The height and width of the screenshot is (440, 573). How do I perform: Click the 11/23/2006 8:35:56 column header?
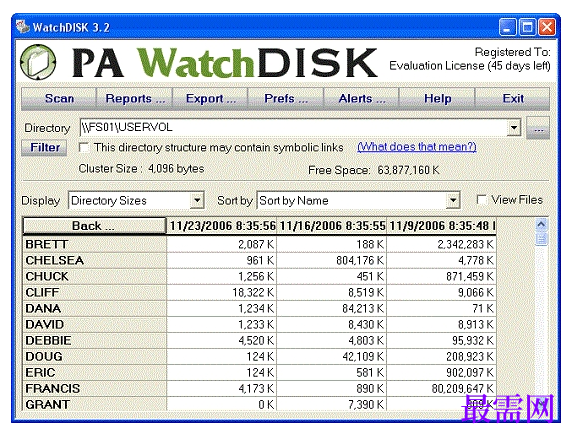pos(221,226)
